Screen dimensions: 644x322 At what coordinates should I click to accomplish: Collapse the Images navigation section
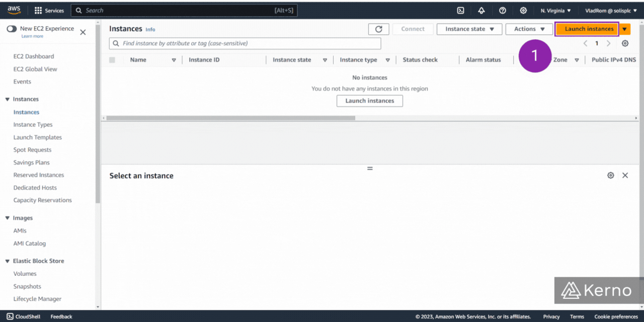click(8, 218)
